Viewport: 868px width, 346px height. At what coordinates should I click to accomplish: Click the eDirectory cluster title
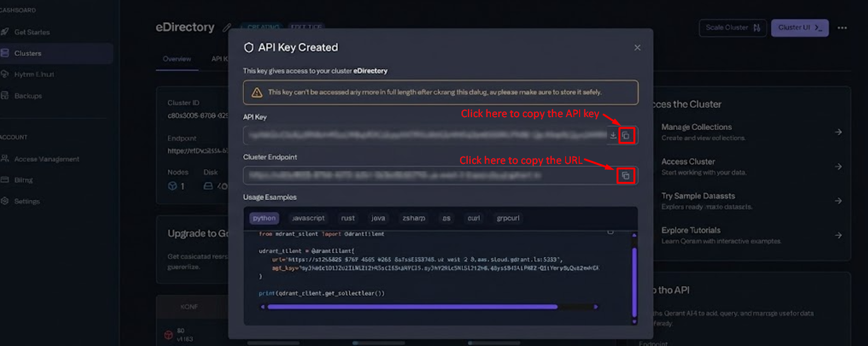tap(185, 27)
